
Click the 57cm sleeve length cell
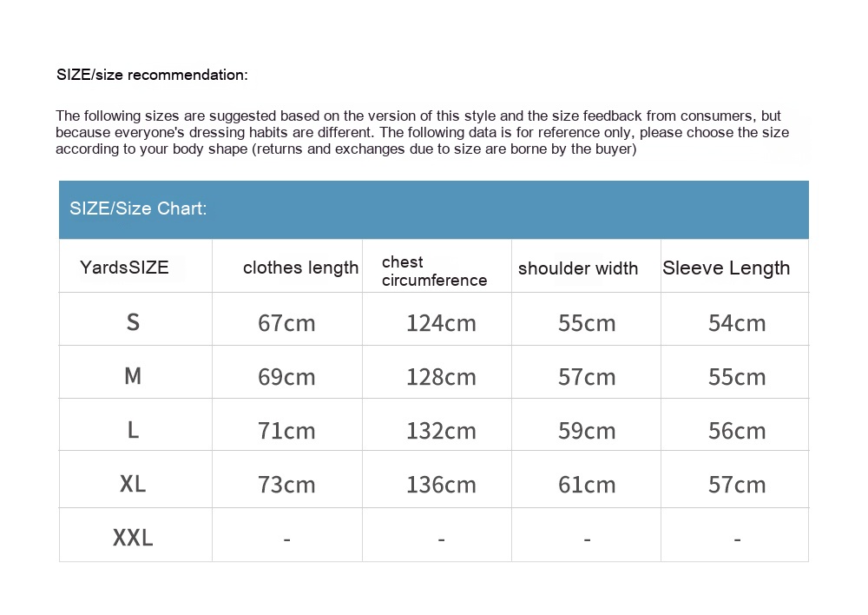737,485
